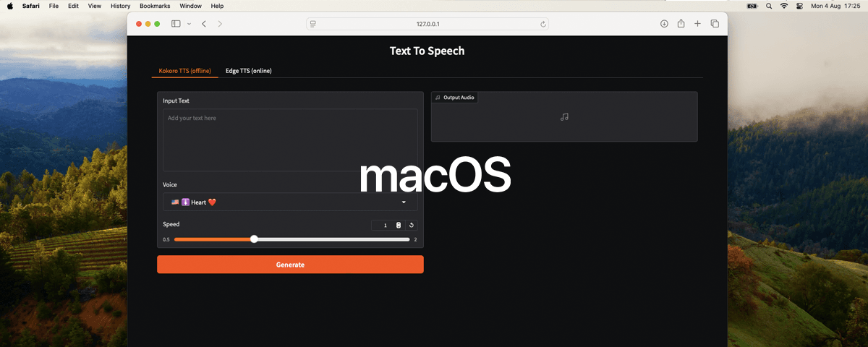Viewport: 868px width, 347px height.
Task: Open the Bookmarks menu
Action: click(x=155, y=6)
